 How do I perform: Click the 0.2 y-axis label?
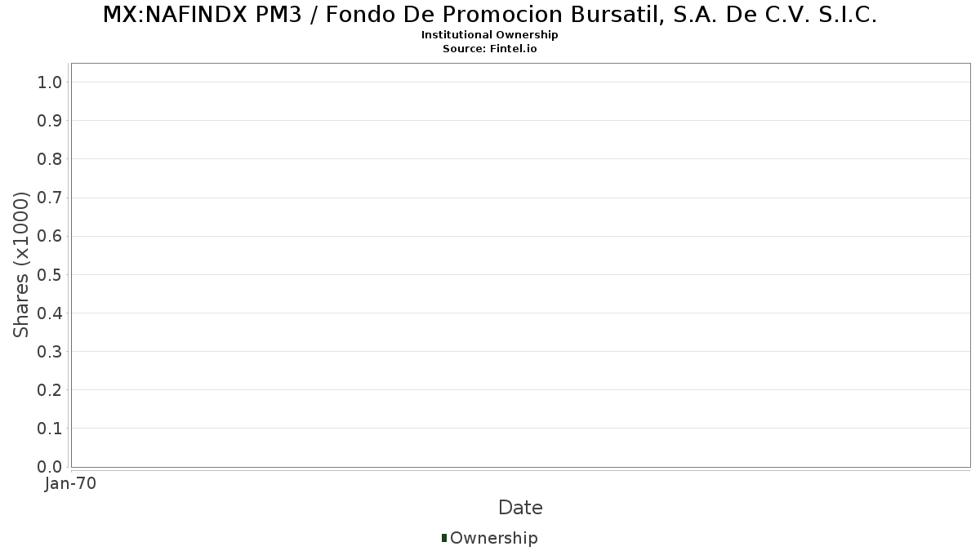50,390
